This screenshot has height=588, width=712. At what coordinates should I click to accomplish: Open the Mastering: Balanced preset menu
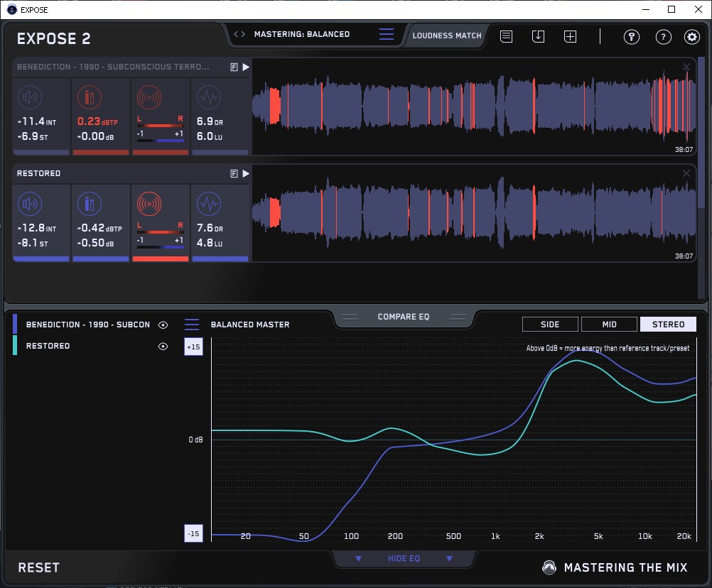[301, 34]
